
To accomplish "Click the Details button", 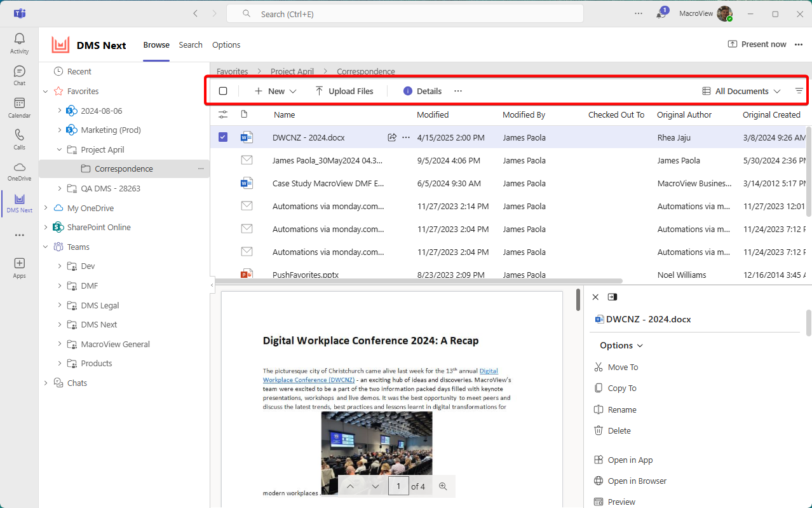I will click(x=423, y=91).
